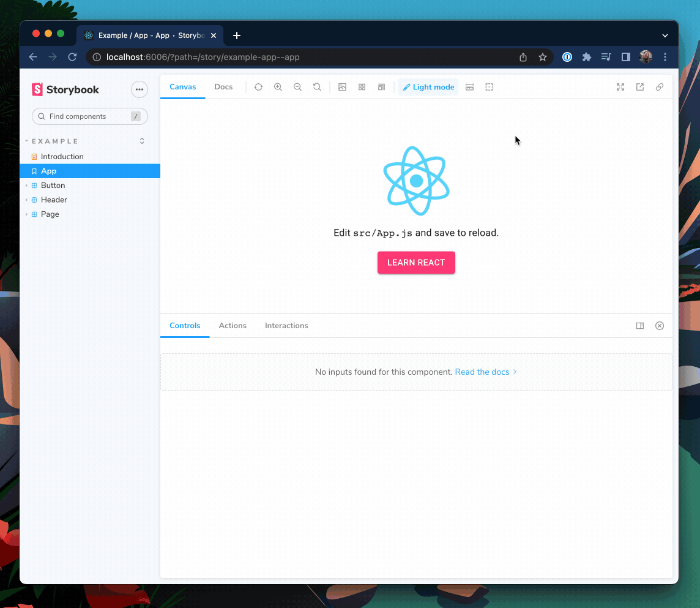Open the Actions panel tab

[x=233, y=325]
